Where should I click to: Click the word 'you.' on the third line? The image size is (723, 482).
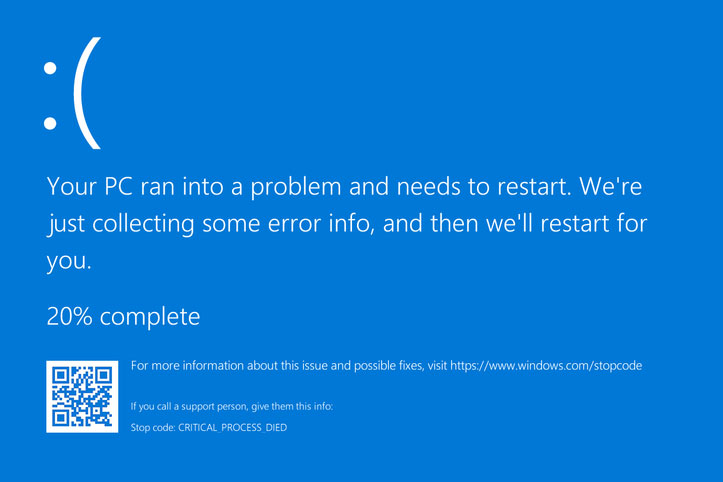tap(69, 262)
